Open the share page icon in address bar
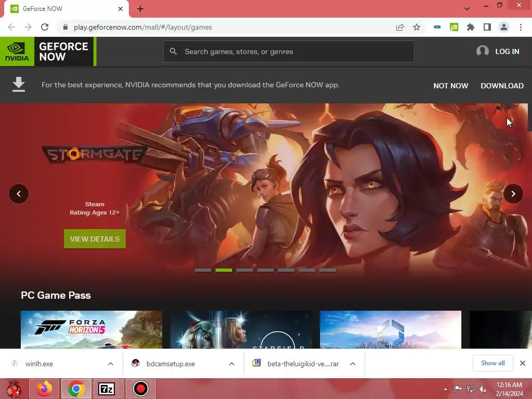Image resolution: width=532 pixels, height=399 pixels. (x=400, y=27)
